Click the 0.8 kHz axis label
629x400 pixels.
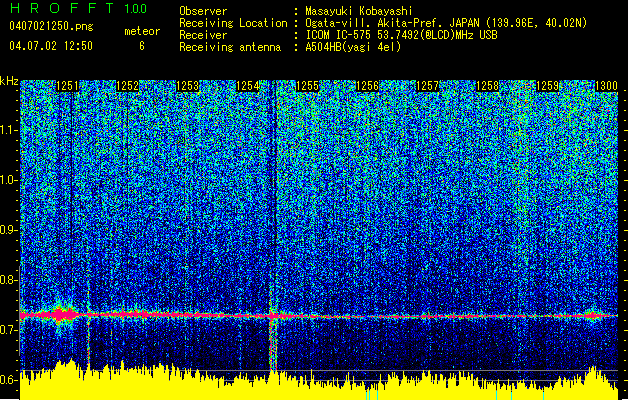click(x=9, y=280)
